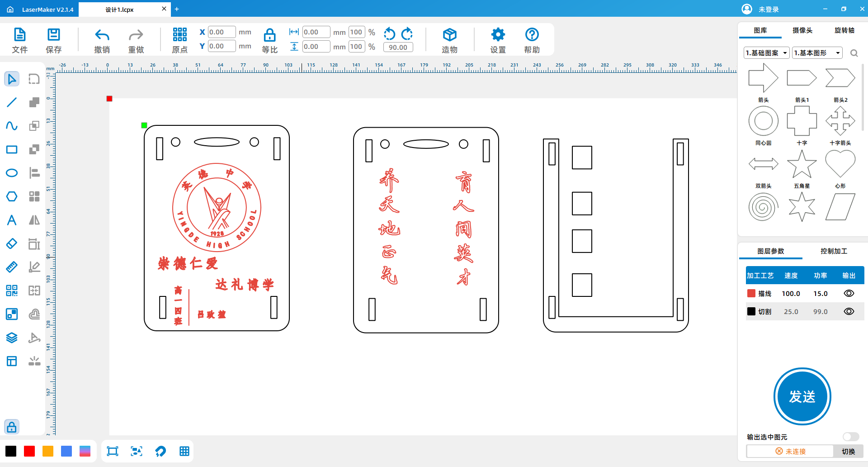The height and width of the screenshot is (467, 868).
Task: Pick the red color swatch
Action: click(29, 451)
